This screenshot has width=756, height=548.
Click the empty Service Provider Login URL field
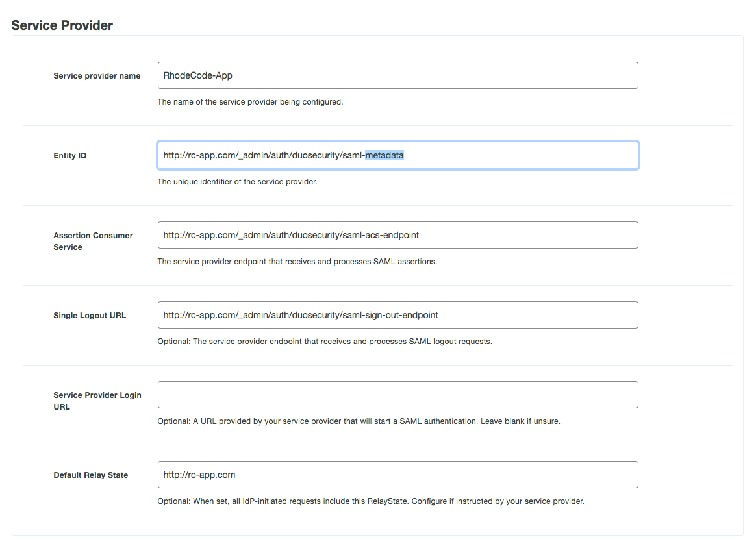(397, 395)
